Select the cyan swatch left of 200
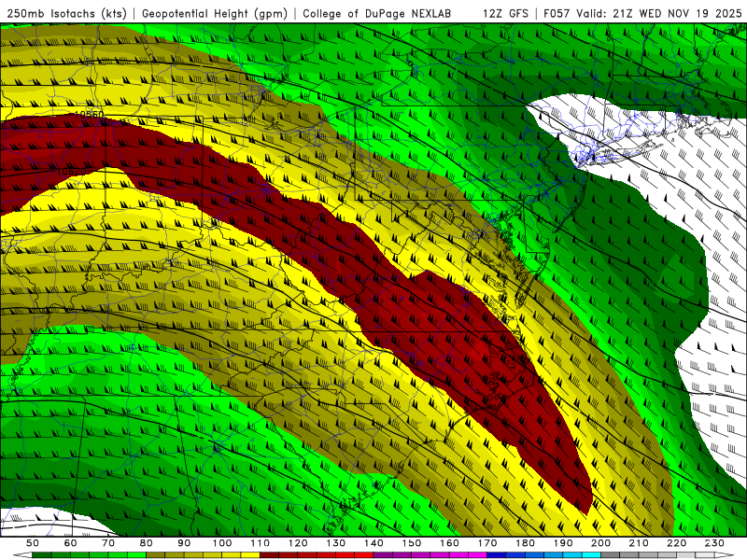 [x=591, y=555]
